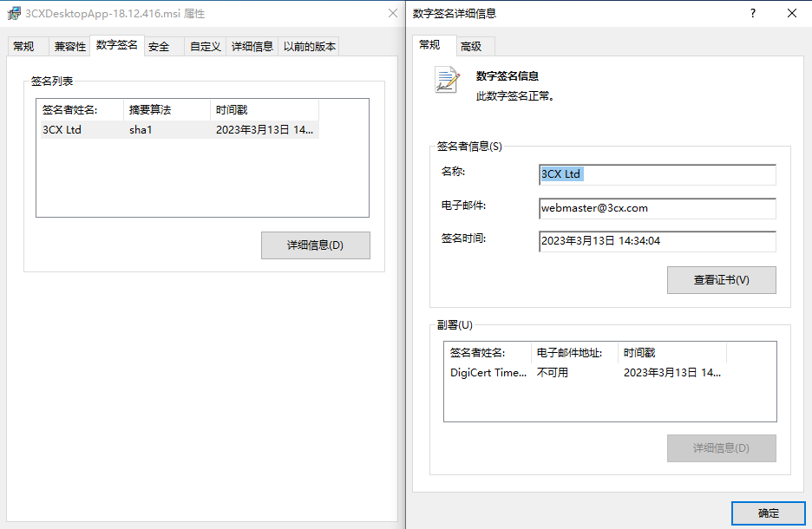Click the MSI installer icon in properties title bar
The image size is (812, 529).
click(14, 14)
